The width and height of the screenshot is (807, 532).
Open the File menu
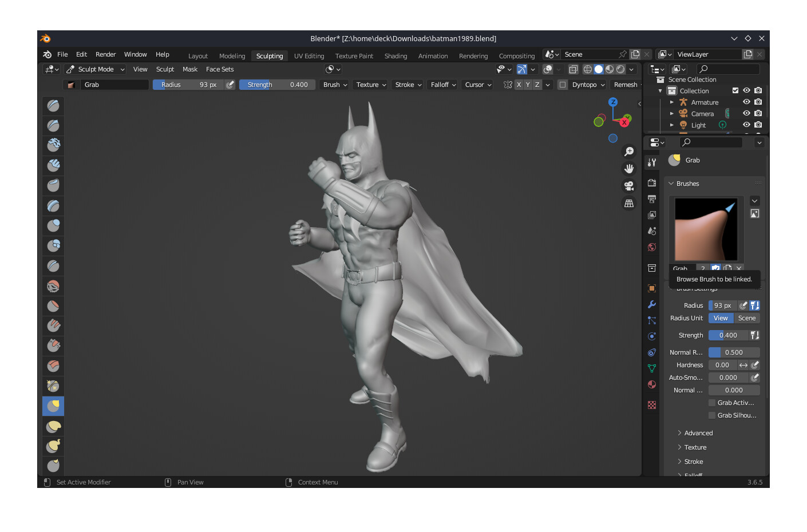click(62, 54)
